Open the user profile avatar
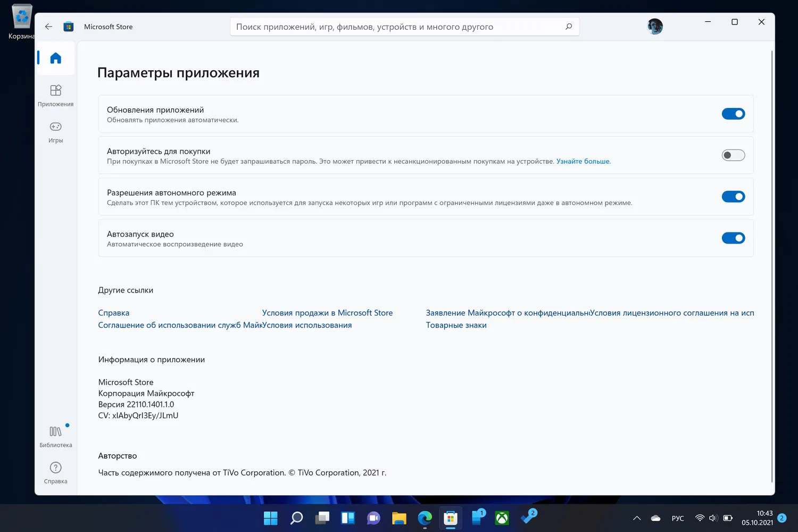 tap(655, 27)
